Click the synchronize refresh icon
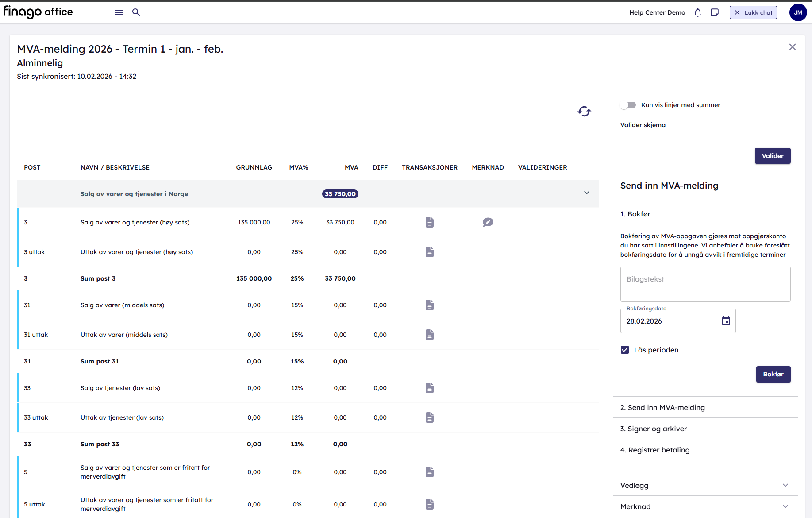This screenshot has height=518, width=812. point(584,112)
